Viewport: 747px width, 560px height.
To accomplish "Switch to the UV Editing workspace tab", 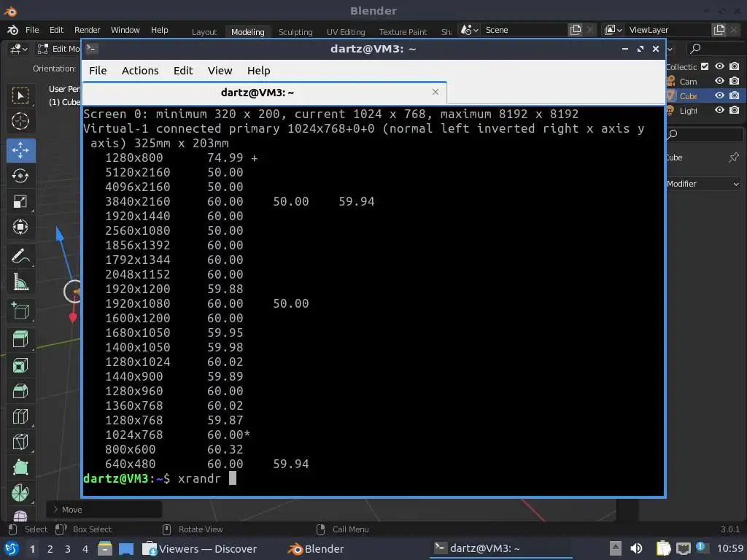I will 346,32.
